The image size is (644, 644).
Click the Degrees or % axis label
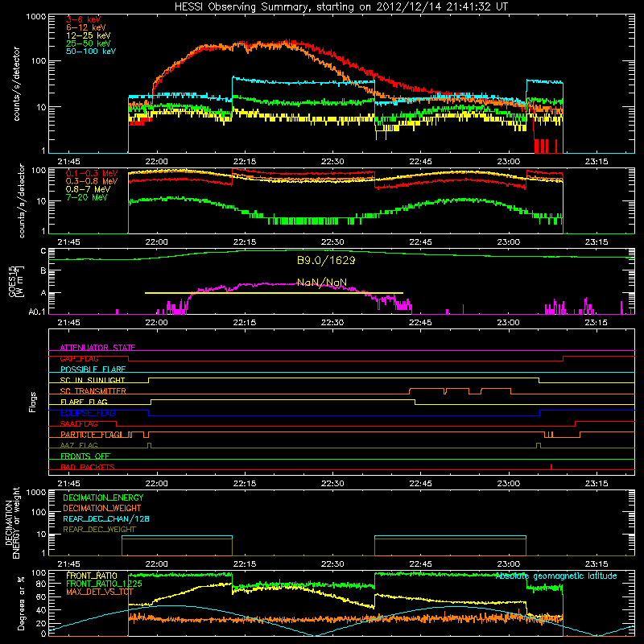[21, 603]
